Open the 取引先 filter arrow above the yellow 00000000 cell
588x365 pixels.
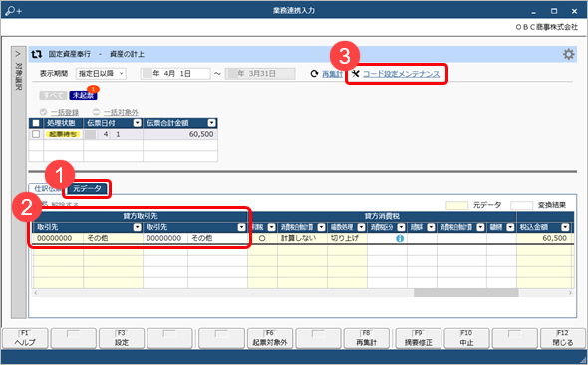(137, 227)
